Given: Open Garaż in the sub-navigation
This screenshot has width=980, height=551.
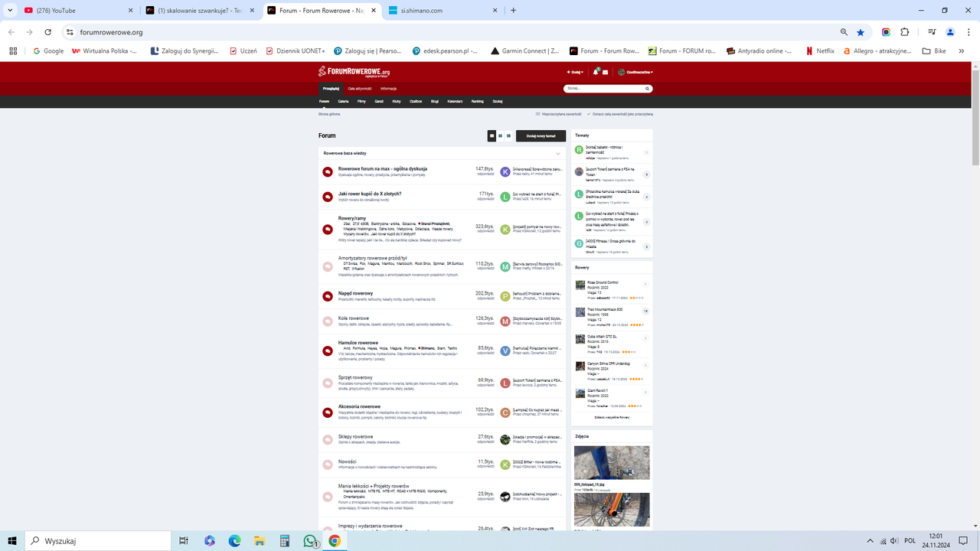Looking at the screenshot, I should pyautogui.click(x=379, y=101).
